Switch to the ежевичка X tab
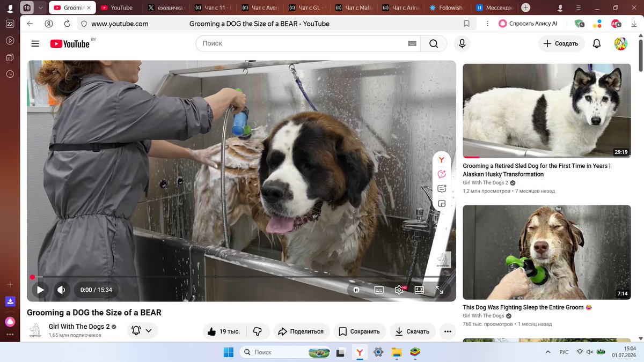644x362 pixels. pyautogui.click(x=167, y=8)
